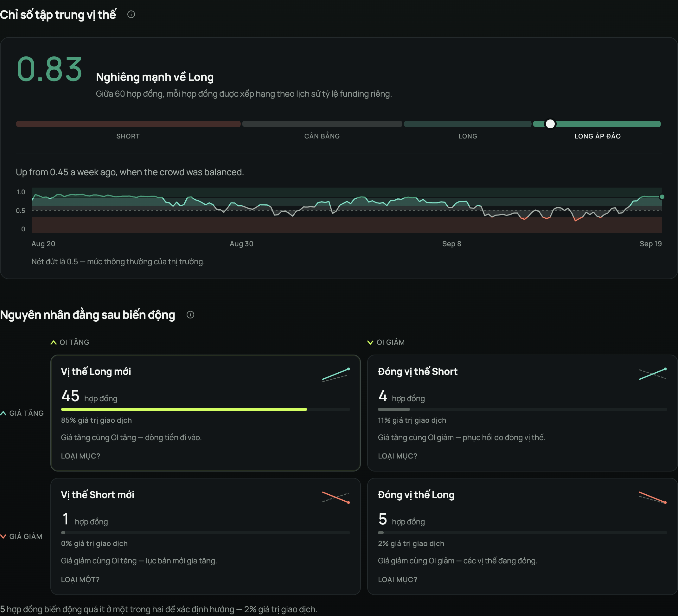Select the Vị thế Long mới card title
Viewport: 678px width, 616px height.
tap(96, 371)
